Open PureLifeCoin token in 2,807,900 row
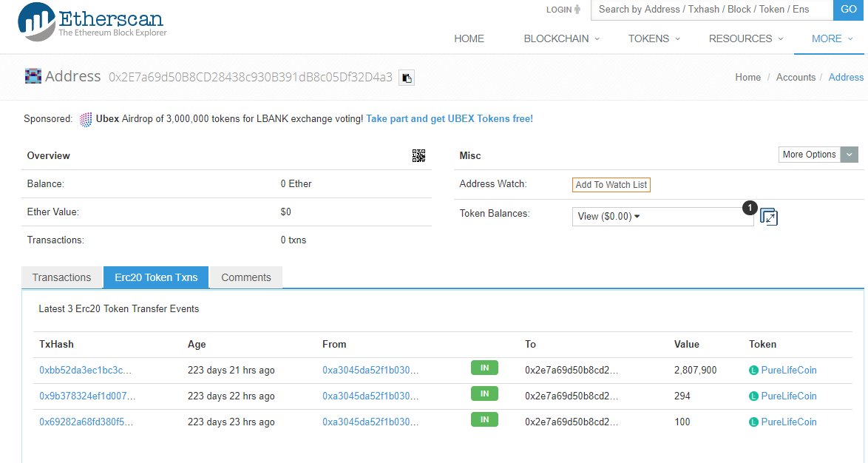The width and height of the screenshot is (868, 463). click(789, 371)
